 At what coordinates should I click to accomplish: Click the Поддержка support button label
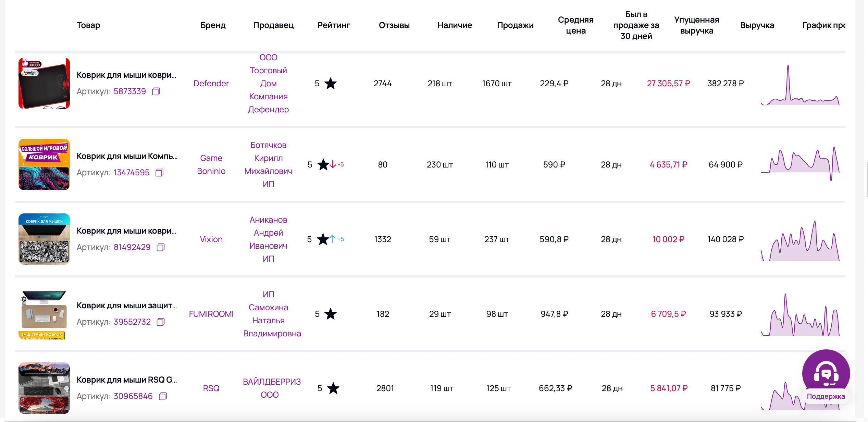(x=826, y=396)
